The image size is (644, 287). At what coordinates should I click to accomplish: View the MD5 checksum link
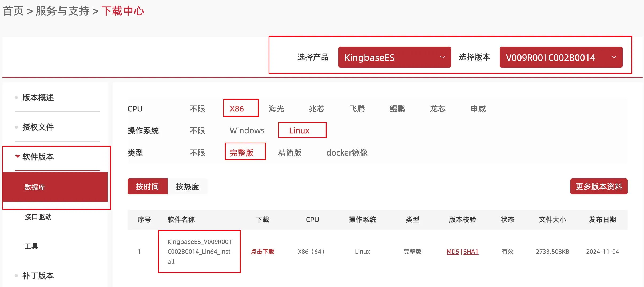[x=452, y=252]
